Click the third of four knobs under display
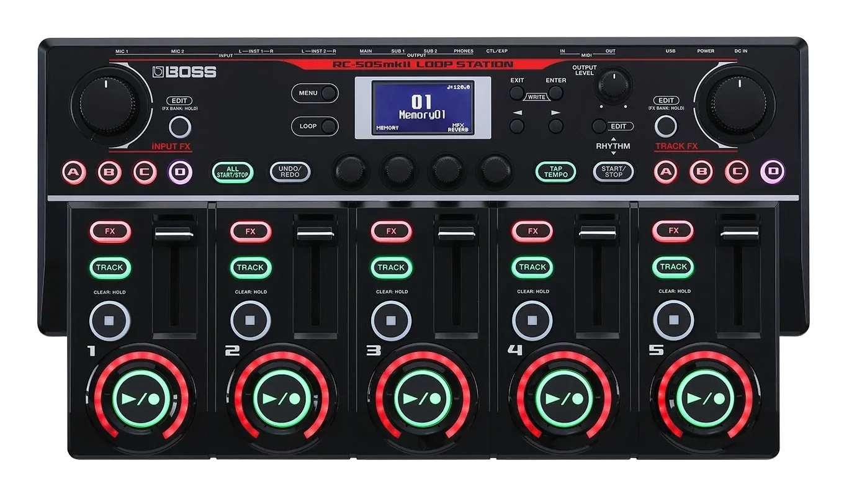This screenshot has width=844, height=504. coord(447,171)
